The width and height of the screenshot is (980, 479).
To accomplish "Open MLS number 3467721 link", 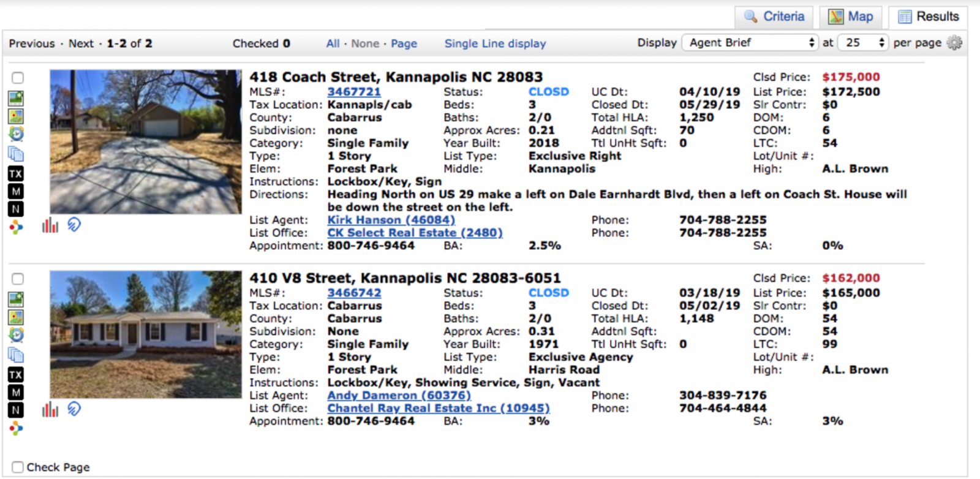I will pyautogui.click(x=354, y=92).
